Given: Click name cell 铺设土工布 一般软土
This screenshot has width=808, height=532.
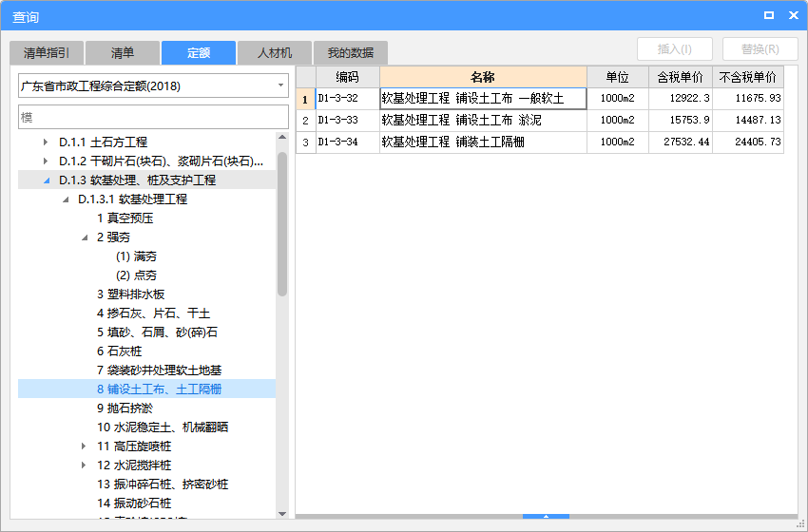Looking at the screenshot, I should pyautogui.click(x=483, y=99).
